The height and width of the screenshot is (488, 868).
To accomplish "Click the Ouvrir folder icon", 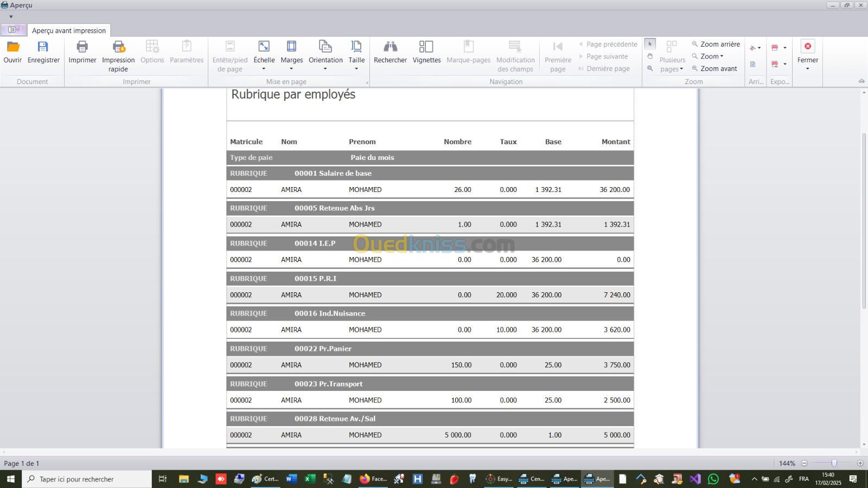I will [12, 47].
